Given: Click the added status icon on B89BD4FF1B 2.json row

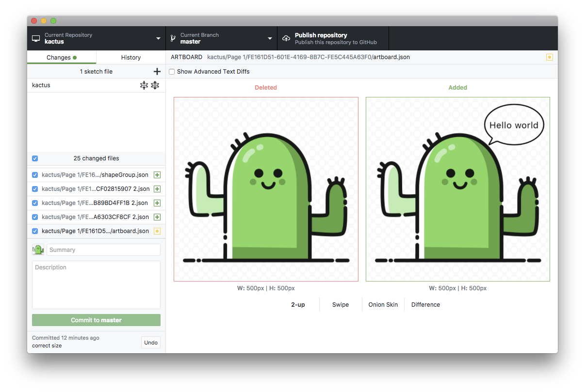Looking at the screenshot, I should [x=157, y=203].
